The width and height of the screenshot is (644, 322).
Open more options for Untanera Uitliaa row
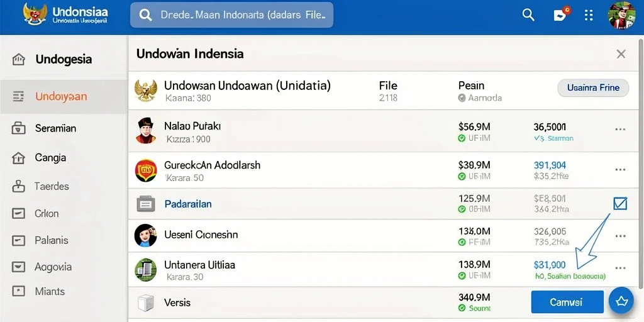620,268
